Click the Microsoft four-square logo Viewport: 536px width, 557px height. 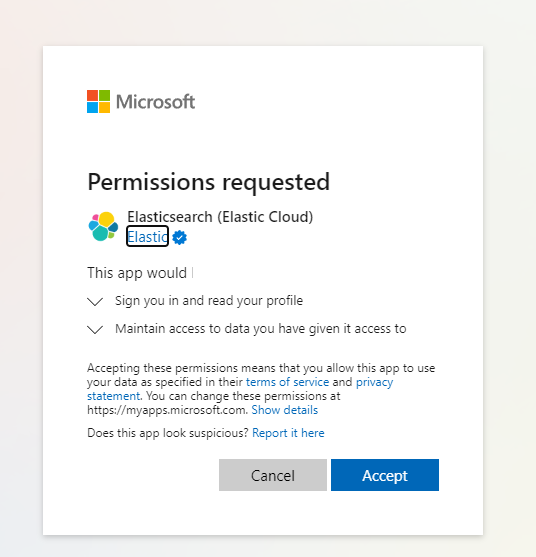point(98,102)
